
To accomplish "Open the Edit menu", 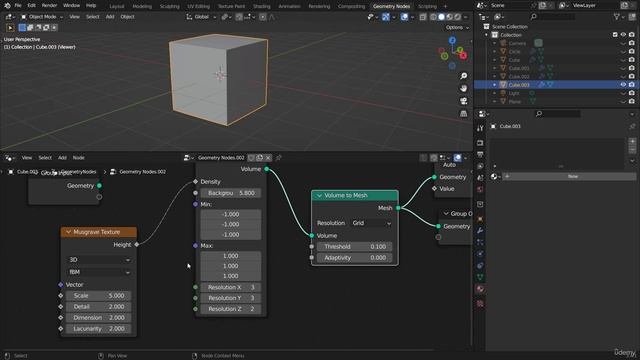I will point(31,6).
